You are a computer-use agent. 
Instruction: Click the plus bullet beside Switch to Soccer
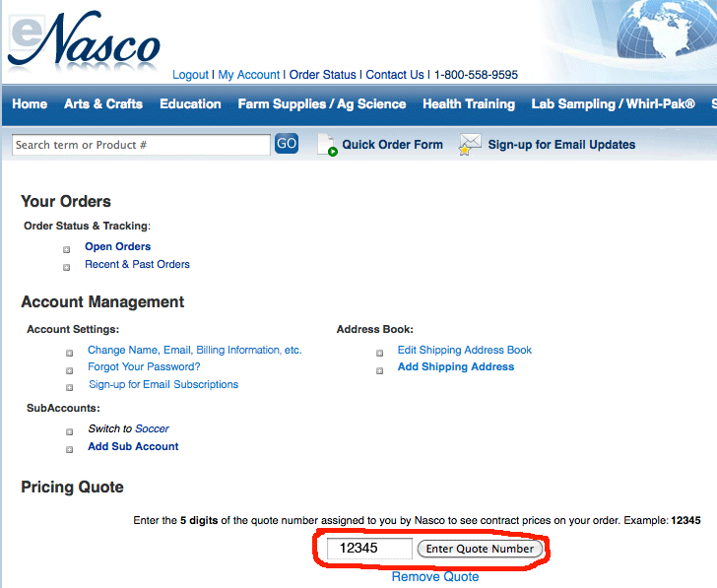tap(70, 432)
